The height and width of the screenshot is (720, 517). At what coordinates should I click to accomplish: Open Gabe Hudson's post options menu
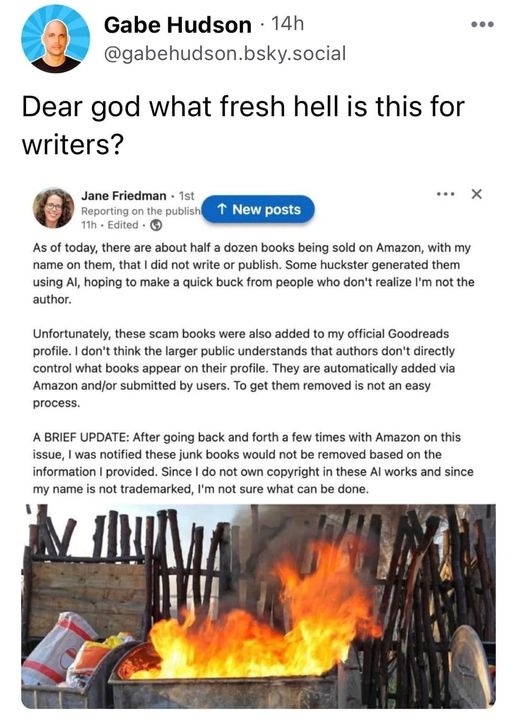coord(483,24)
